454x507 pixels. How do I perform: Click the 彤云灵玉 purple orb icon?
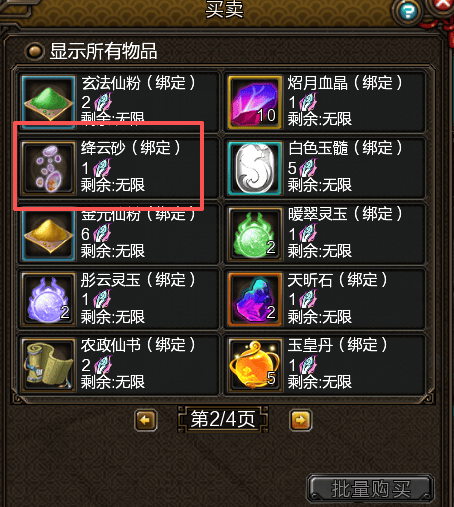tap(49, 299)
